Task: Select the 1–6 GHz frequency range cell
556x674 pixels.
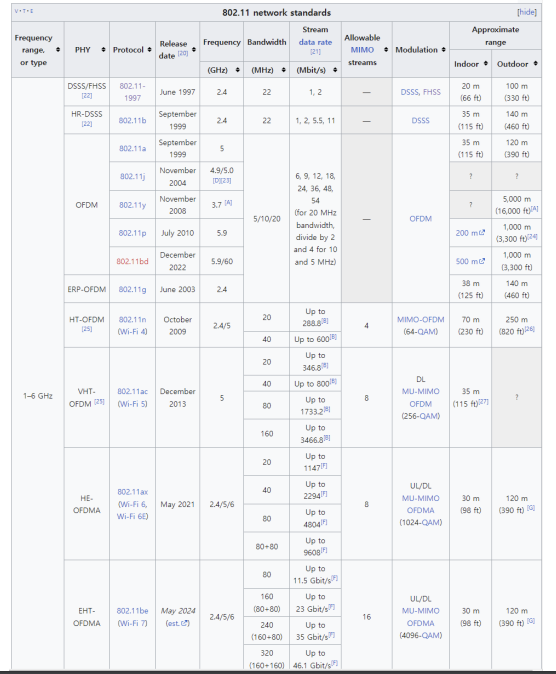Action: coord(38,395)
